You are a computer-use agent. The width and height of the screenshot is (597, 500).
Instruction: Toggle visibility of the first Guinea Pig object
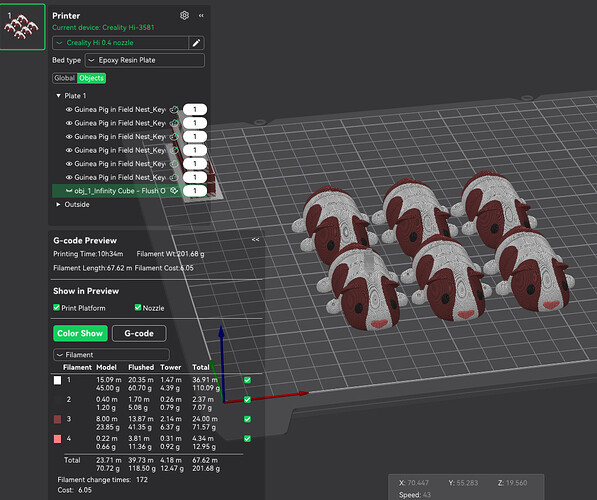click(x=69, y=110)
